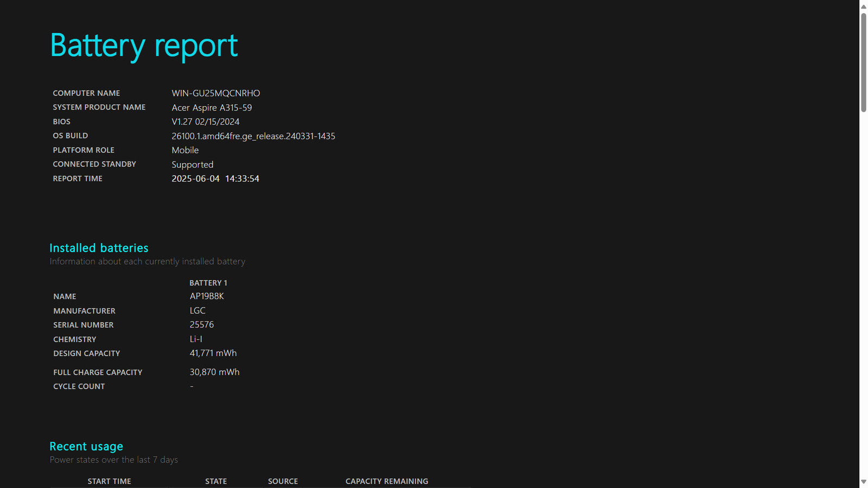Click the "DESIGN CAPACITY" label
868x488 pixels.
(x=87, y=353)
